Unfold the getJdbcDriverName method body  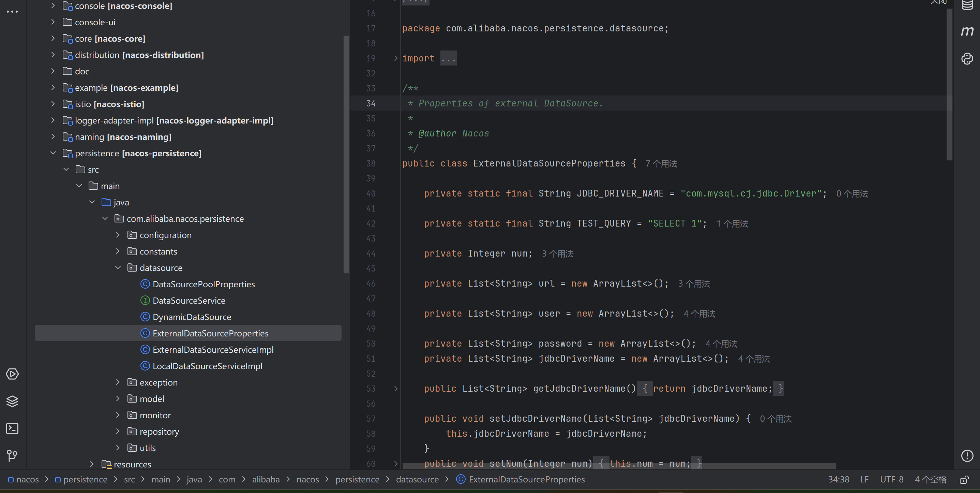396,389
